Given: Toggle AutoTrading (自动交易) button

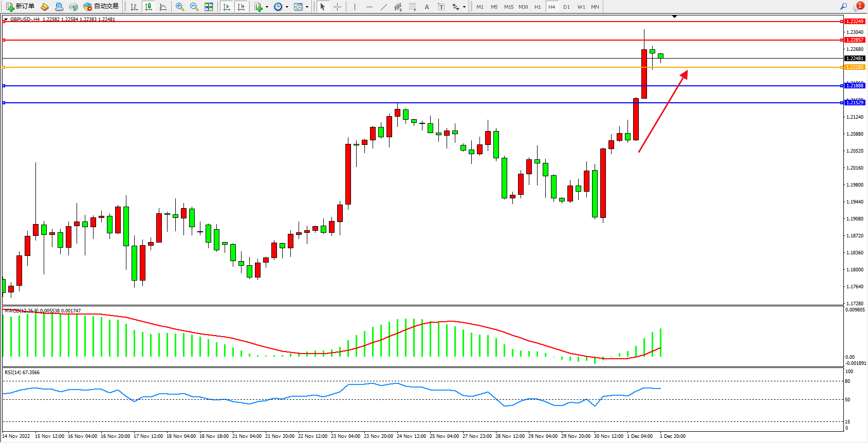Looking at the screenshot, I should click(x=101, y=7).
